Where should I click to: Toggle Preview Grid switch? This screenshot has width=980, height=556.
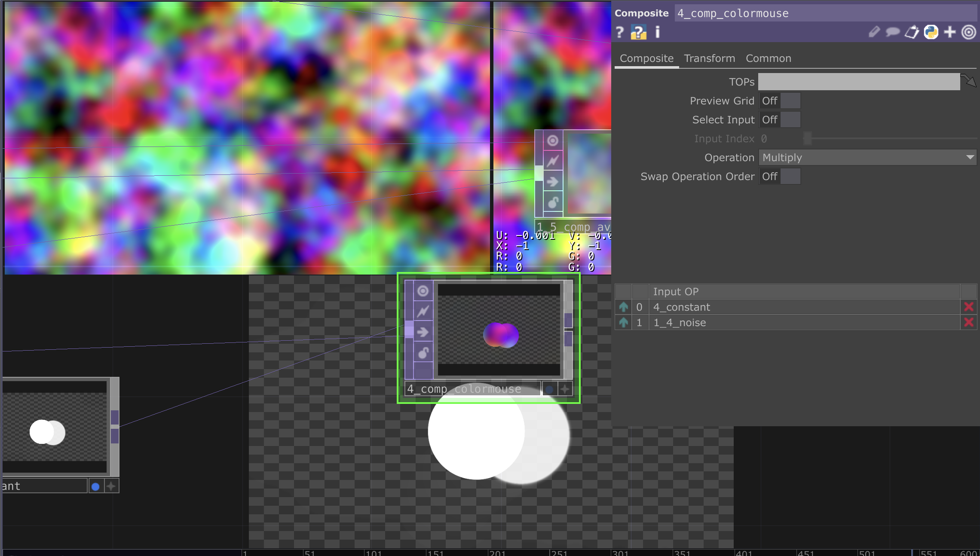[779, 101]
